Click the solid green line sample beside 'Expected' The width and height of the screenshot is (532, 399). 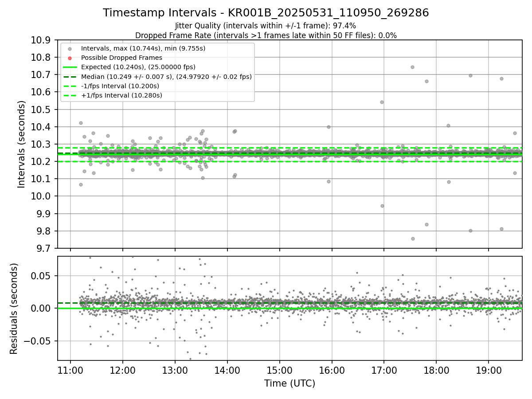coord(70,67)
